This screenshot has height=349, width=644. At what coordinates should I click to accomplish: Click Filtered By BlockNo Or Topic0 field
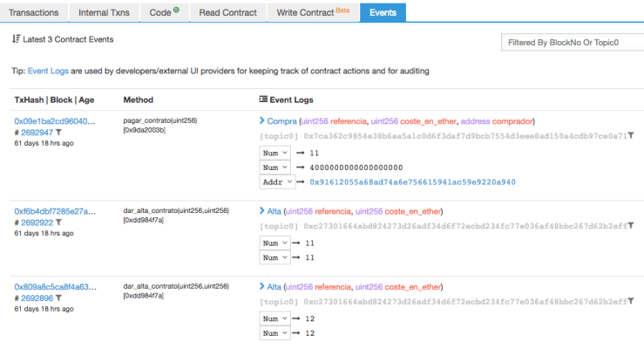571,42
